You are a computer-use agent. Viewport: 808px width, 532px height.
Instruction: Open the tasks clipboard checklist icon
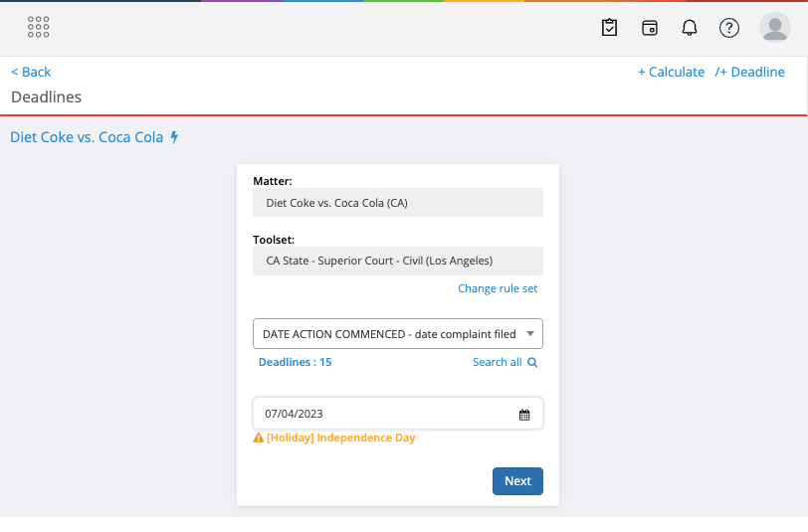pos(609,27)
